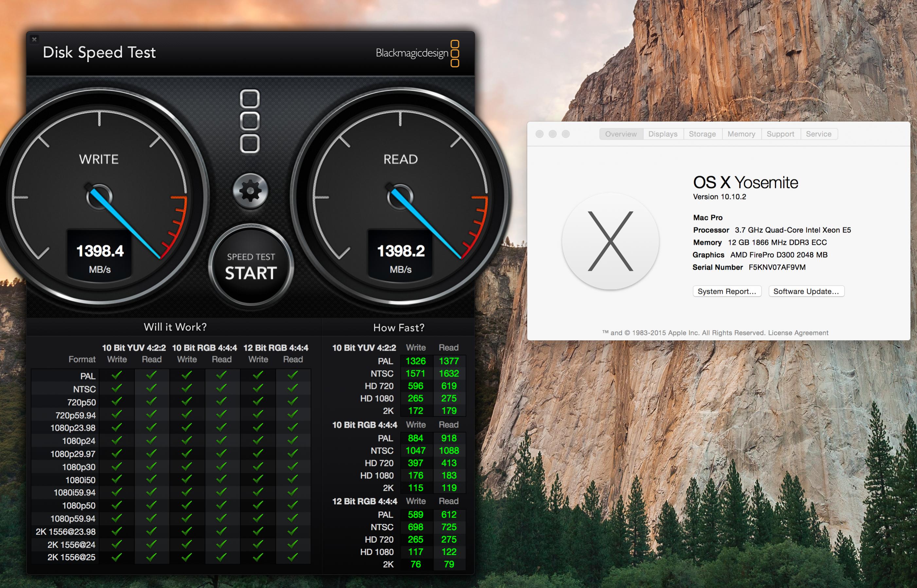The image size is (917, 588).
Task: Click the Software Update button
Action: click(x=806, y=291)
